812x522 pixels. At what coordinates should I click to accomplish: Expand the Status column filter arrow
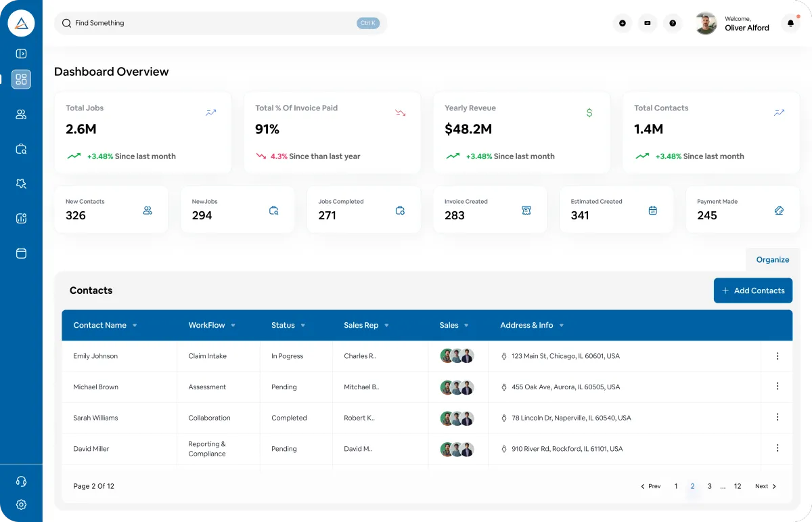click(302, 326)
